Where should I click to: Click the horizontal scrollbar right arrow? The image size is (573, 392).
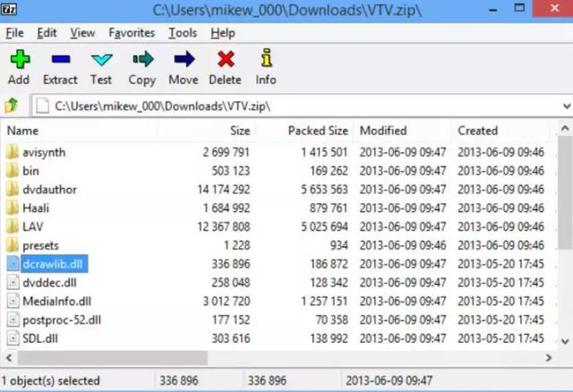point(548,357)
